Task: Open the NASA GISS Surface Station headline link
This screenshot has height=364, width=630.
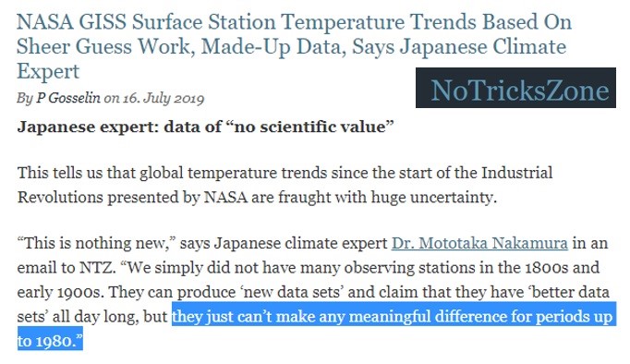Action: pos(294,46)
